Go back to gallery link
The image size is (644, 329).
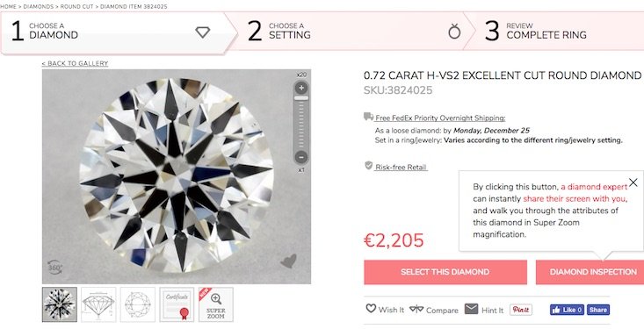point(75,63)
